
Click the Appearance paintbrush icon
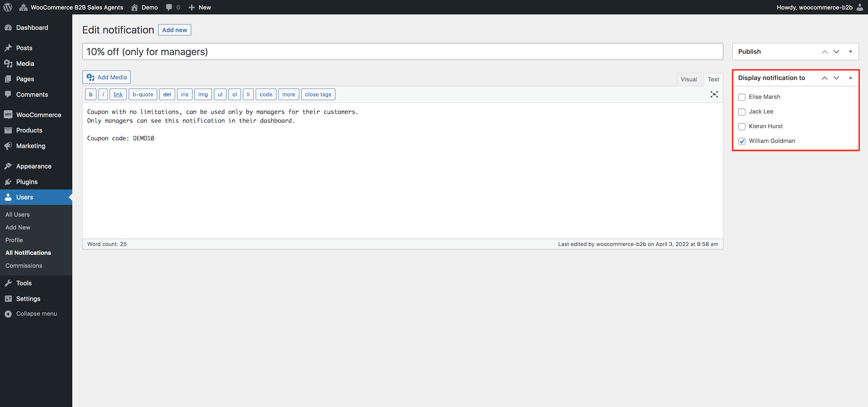8,166
